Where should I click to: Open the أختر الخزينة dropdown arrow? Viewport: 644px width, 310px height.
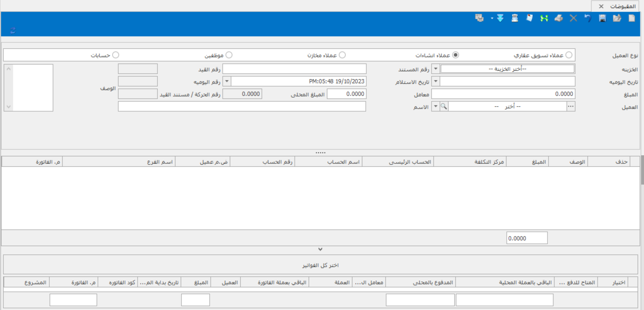coord(435,69)
